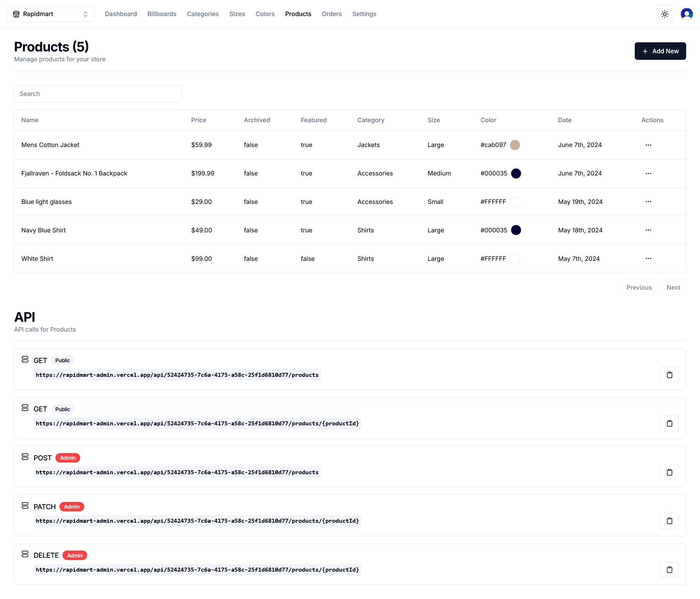The image size is (700, 599).
Task: Toggle light/dark theme with the sun icon
Action: (665, 13)
